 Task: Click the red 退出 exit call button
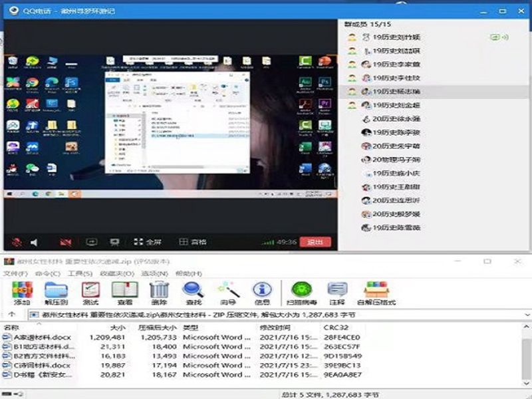(x=315, y=242)
